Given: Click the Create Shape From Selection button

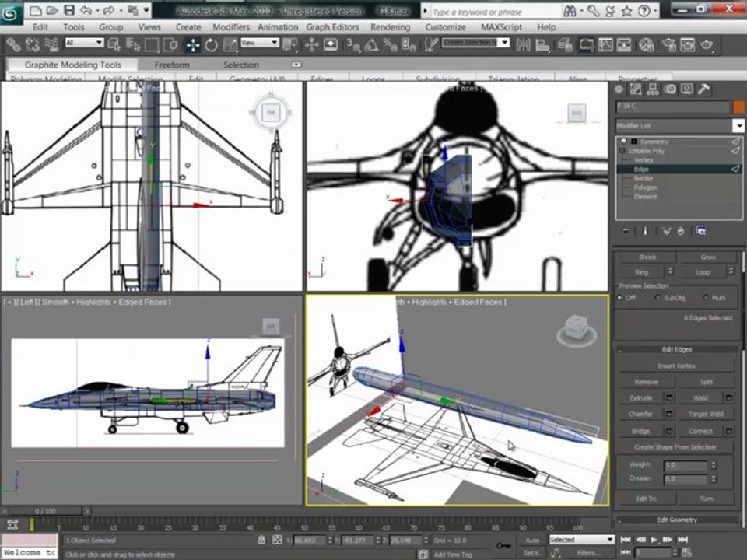Looking at the screenshot, I should pyautogui.click(x=675, y=447).
